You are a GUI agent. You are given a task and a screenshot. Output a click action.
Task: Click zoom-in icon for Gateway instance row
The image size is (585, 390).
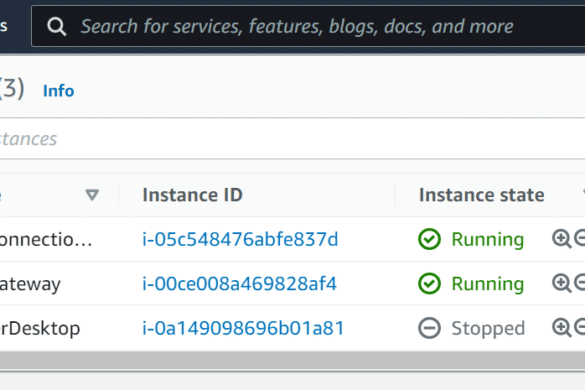point(561,283)
